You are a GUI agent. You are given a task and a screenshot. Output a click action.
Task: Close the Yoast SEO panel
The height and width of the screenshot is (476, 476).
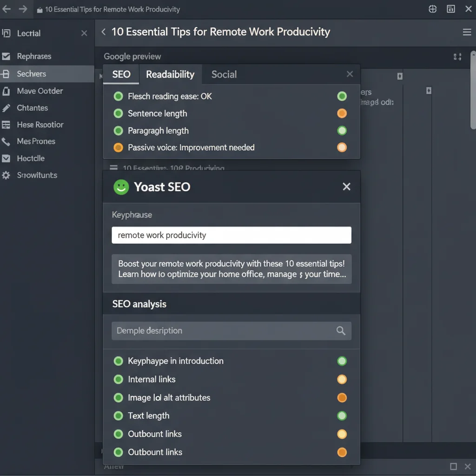click(x=346, y=186)
